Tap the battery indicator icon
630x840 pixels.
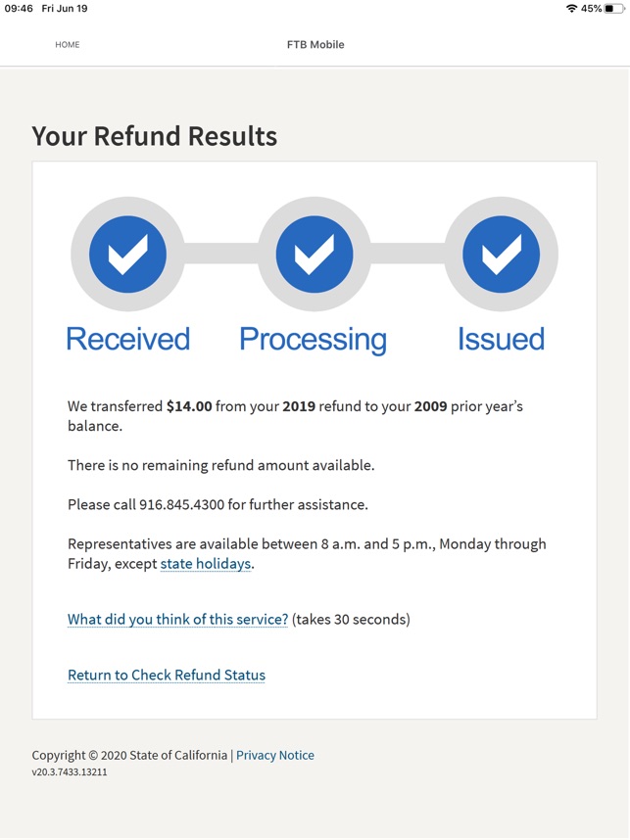pos(615,9)
